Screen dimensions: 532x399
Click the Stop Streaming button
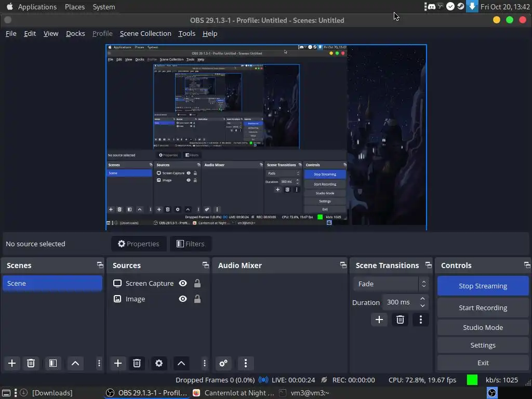point(483,286)
